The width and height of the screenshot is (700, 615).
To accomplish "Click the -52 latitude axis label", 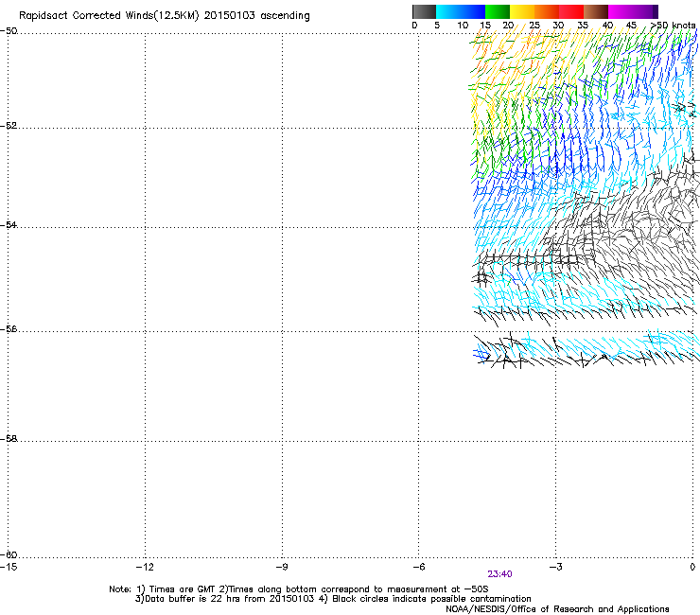I will (9, 126).
